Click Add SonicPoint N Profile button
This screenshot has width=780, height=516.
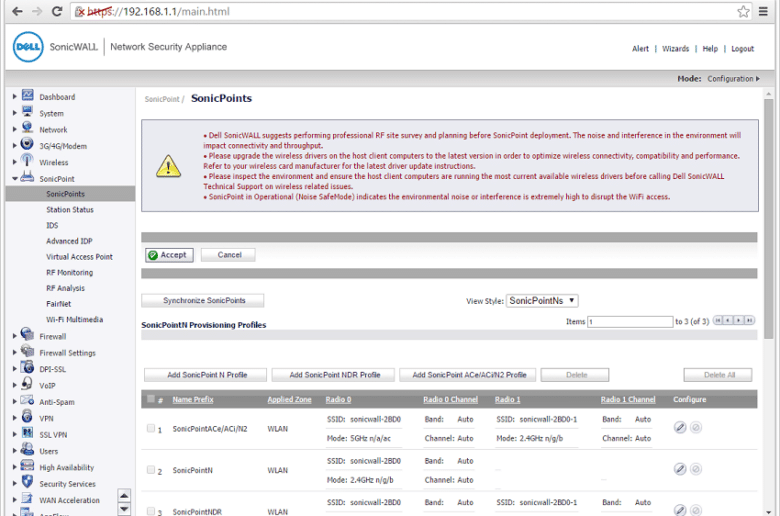click(205, 375)
